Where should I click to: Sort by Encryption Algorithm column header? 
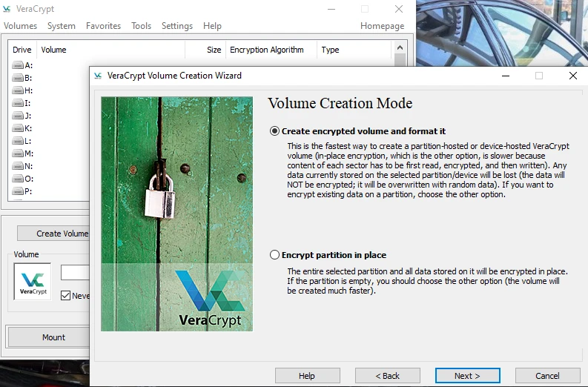(271, 50)
